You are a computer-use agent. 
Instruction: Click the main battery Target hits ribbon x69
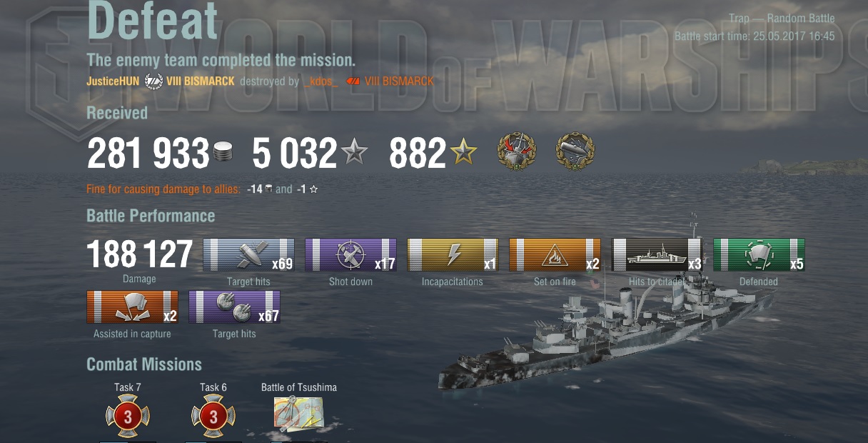click(x=248, y=255)
